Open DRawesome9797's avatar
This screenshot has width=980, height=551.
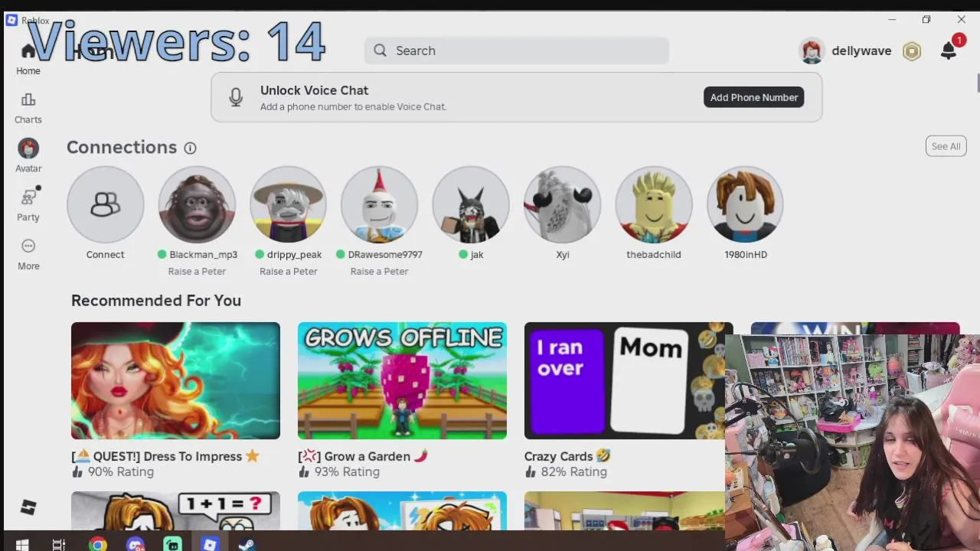point(379,204)
